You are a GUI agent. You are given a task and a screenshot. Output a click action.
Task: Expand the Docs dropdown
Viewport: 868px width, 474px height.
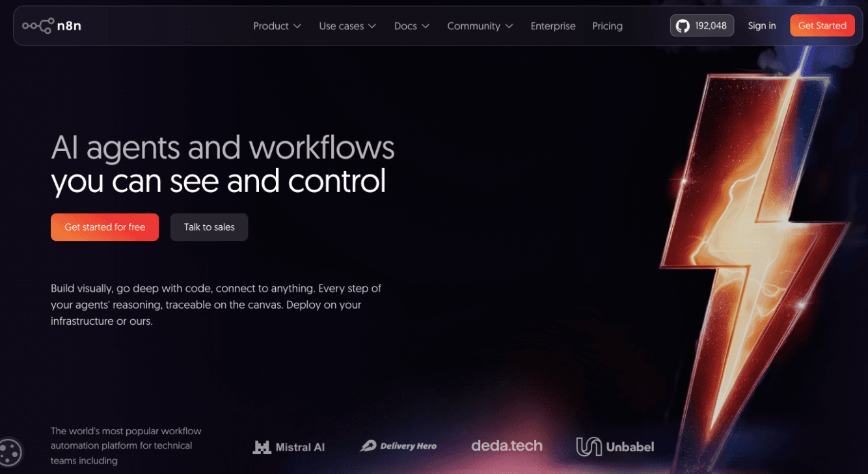412,26
